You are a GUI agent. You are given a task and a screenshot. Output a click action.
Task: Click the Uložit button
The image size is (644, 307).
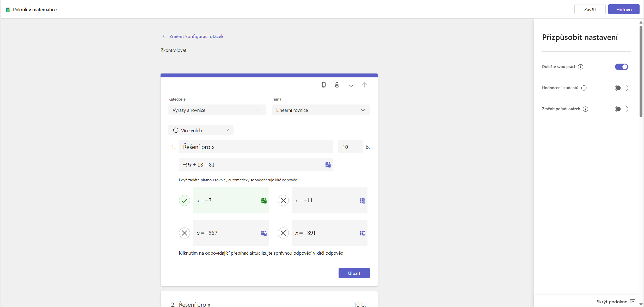pyautogui.click(x=354, y=273)
